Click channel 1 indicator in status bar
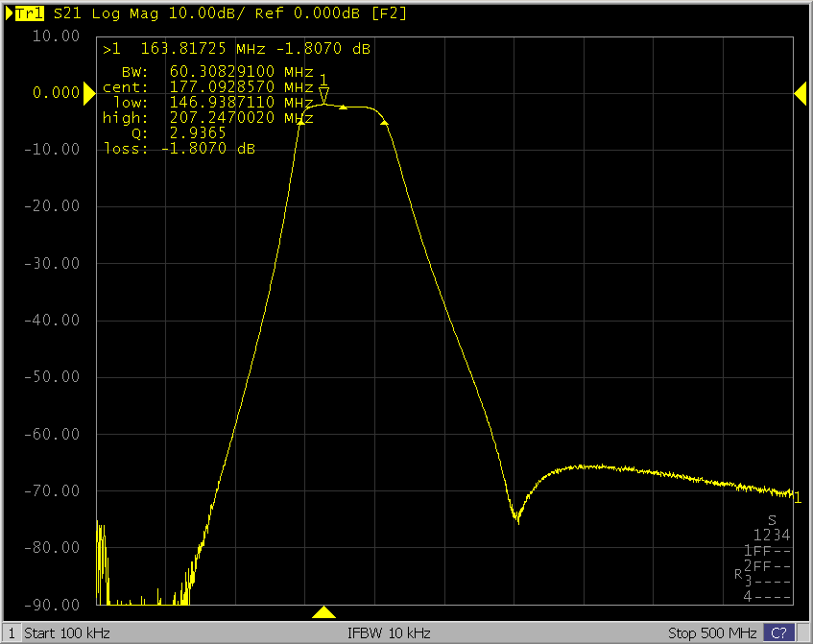This screenshot has width=813, height=644. (x=12, y=633)
